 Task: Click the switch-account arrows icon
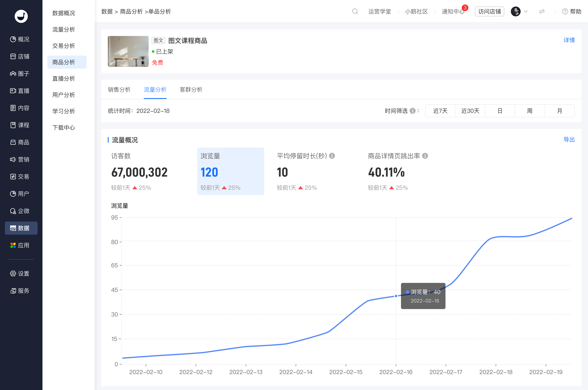pyautogui.click(x=542, y=11)
